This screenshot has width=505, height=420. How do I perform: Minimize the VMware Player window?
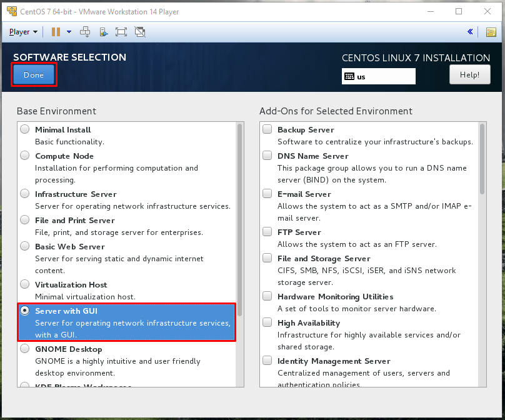pos(431,12)
